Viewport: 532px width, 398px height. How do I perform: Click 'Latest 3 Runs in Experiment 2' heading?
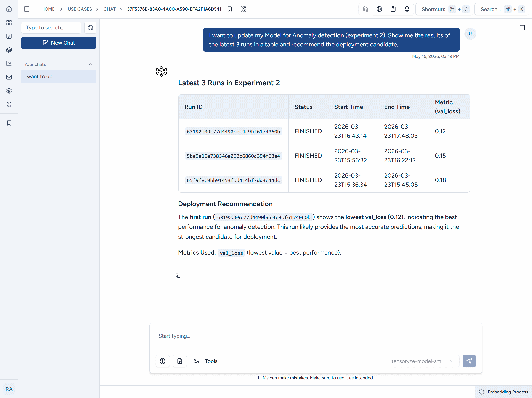[229, 83]
